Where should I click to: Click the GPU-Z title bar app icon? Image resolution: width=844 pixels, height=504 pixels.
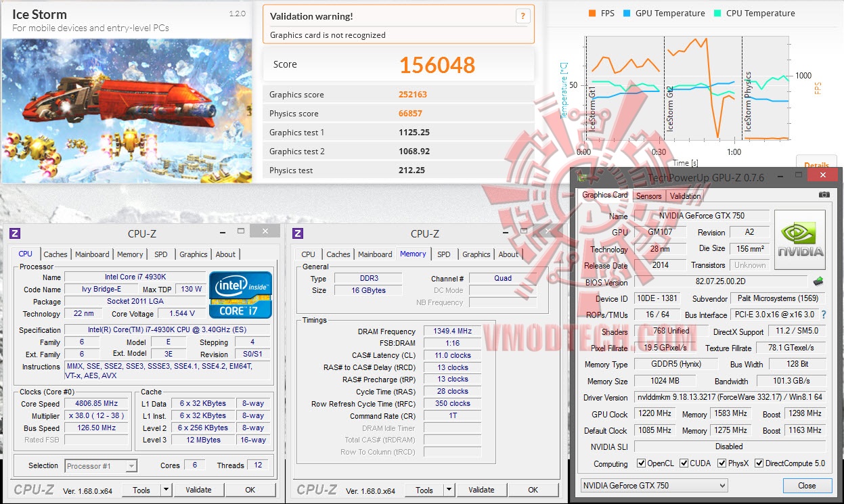tap(581, 177)
